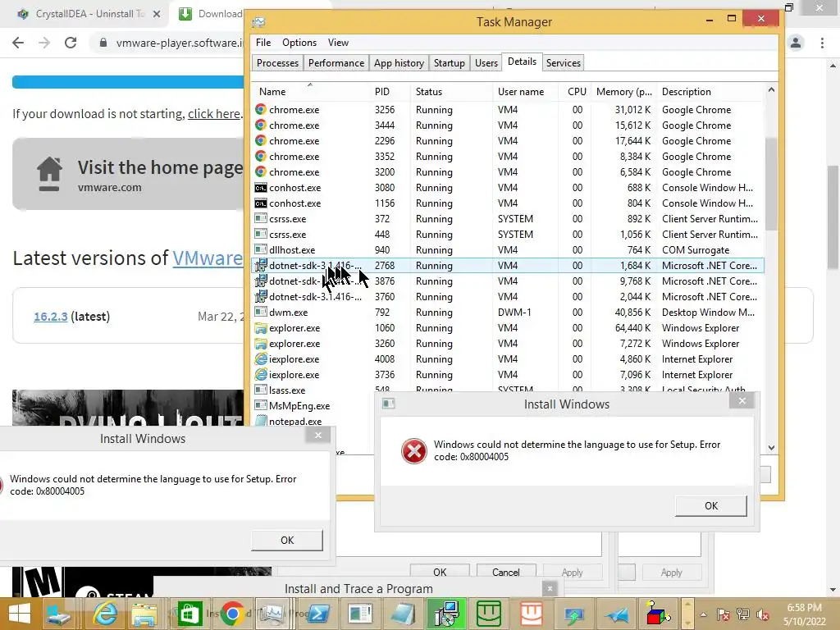The image size is (840, 630).
Task: Switch to the Services tab
Action: [x=563, y=63]
